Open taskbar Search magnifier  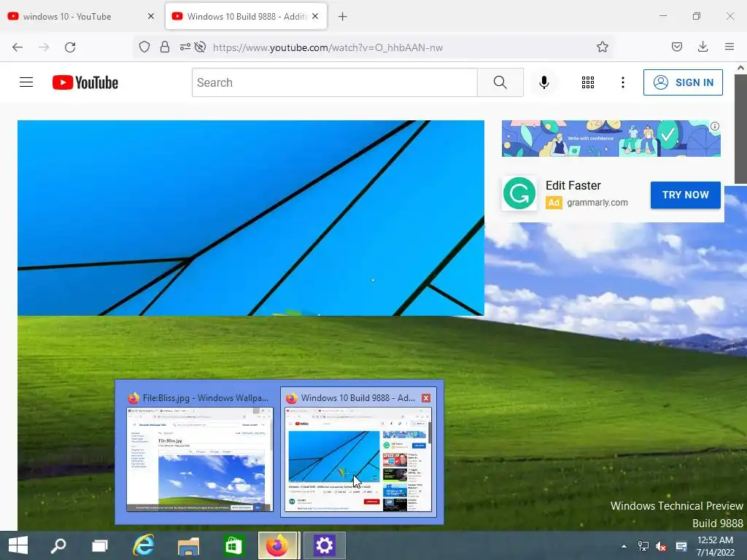point(58,545)
